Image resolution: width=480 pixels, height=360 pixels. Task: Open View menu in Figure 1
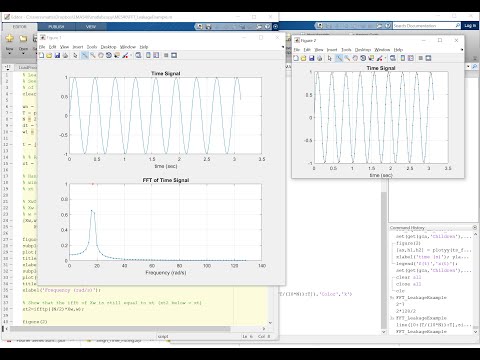coord(64,47)
